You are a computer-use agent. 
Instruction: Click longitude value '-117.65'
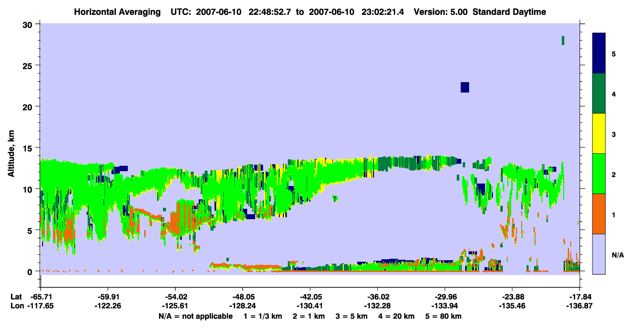(41, 306)
